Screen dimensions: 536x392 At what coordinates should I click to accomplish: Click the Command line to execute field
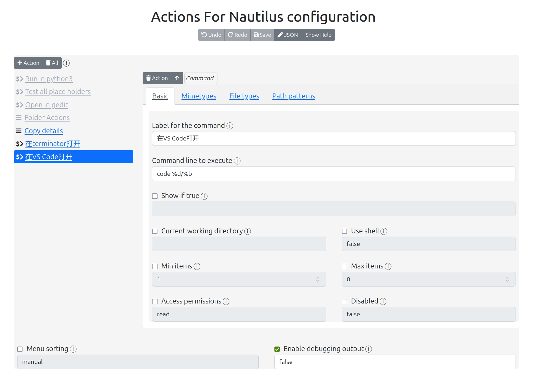pyautogui.click(x=333, y=174)
